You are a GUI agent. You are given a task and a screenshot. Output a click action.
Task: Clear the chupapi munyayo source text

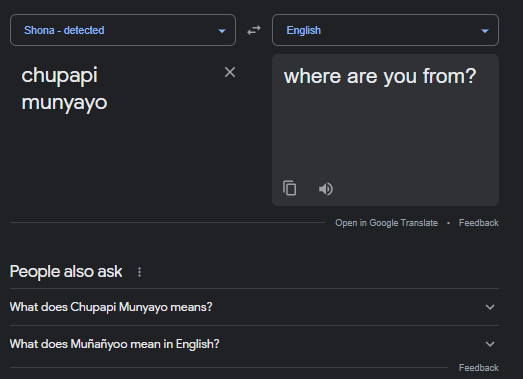click(x=230, y=72)
